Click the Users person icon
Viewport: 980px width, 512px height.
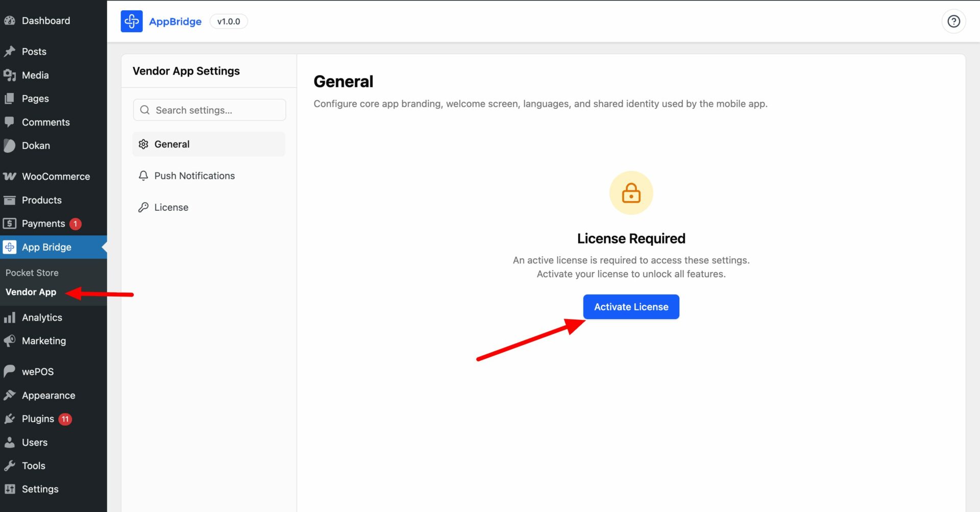point(10,443)
